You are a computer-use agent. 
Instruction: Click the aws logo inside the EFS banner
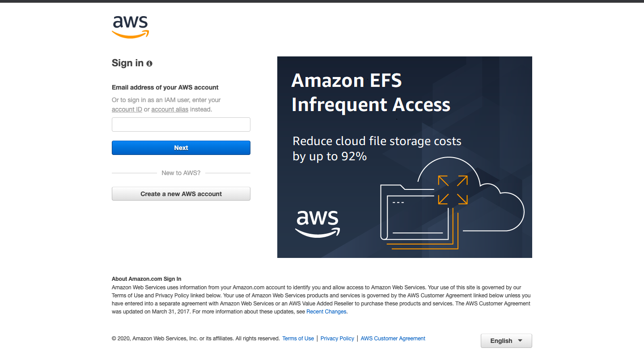click(x=318, y=224)
